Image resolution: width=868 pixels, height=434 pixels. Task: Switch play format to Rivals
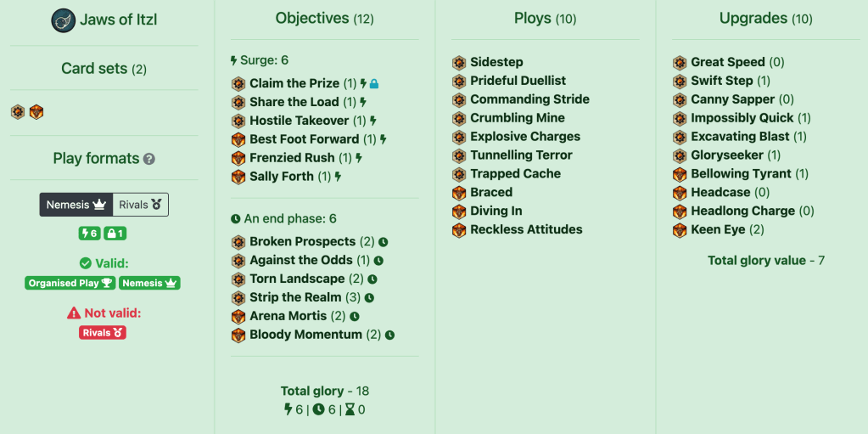[x=140, y=205]
